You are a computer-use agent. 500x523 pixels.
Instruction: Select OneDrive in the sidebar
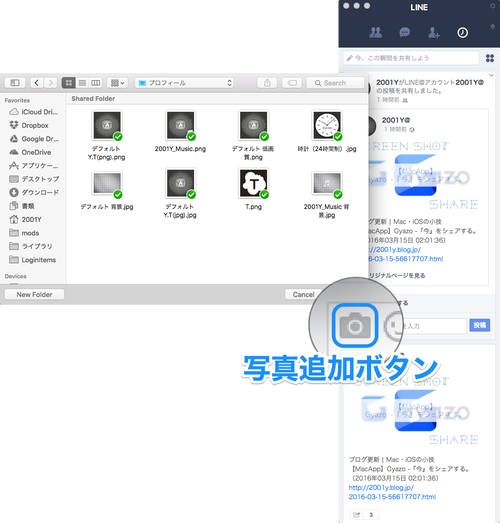coord(30,152)
